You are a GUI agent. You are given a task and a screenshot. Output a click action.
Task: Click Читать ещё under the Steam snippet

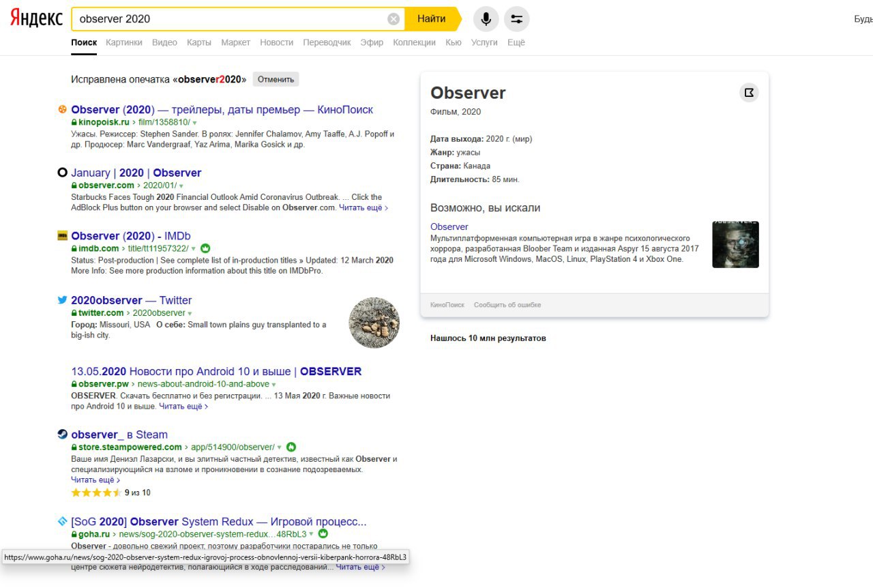coord(95,480)
